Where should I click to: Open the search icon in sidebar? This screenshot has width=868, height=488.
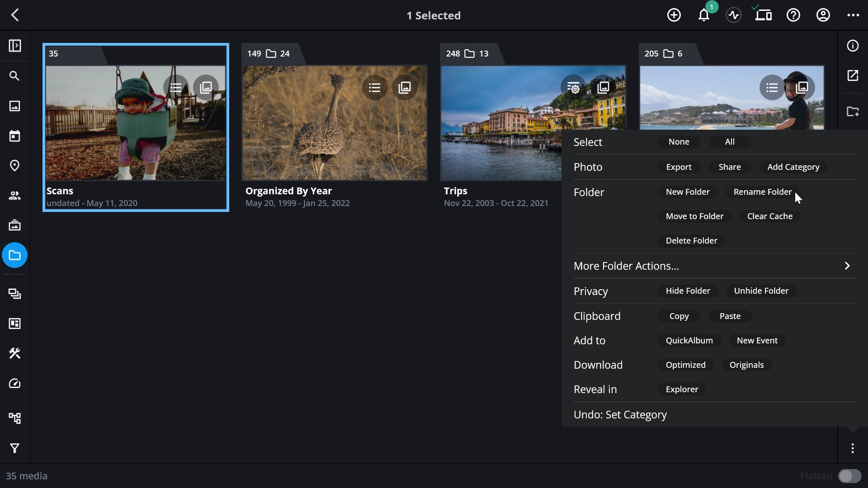(x=14, y=76)
